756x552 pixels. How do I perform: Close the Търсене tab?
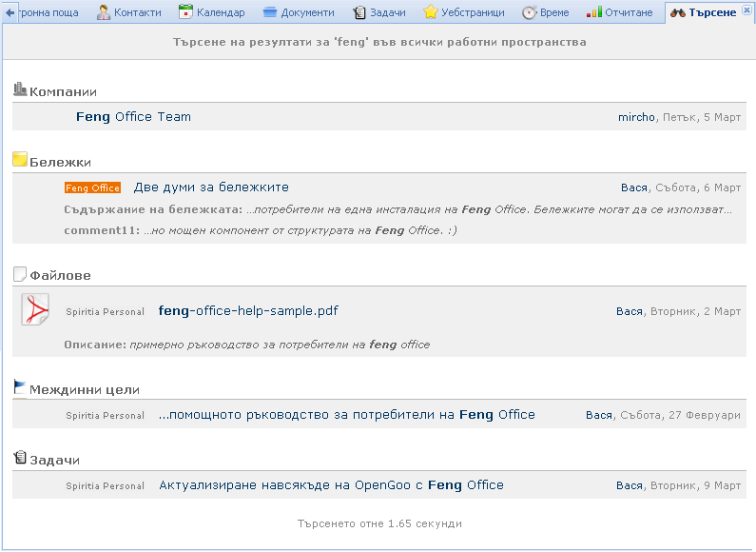746,10
